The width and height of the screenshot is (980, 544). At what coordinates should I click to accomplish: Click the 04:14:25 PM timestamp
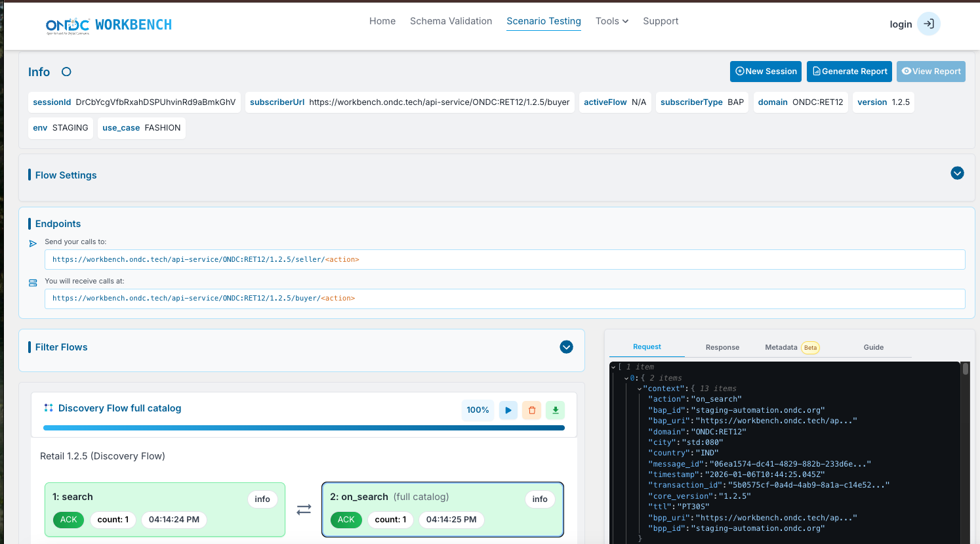(x=451, y=520)
